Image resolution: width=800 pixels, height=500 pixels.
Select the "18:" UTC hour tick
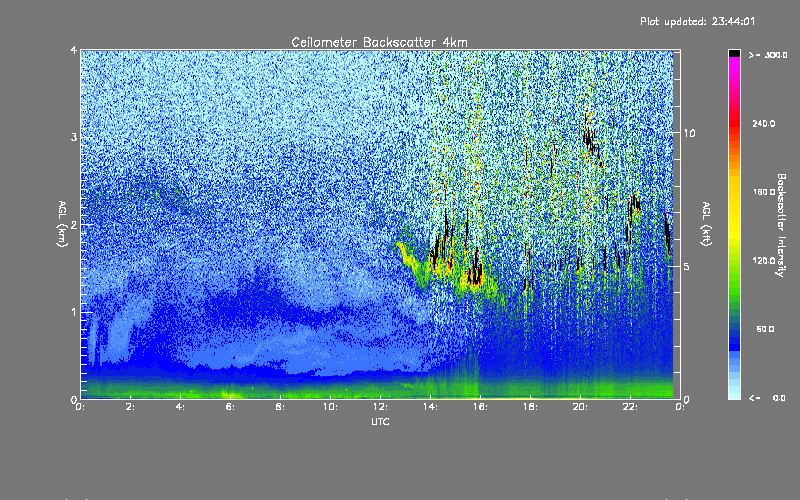(531, 407)
